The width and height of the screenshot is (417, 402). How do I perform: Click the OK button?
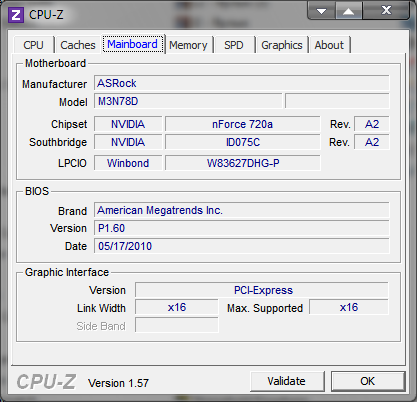pos(368,381)
